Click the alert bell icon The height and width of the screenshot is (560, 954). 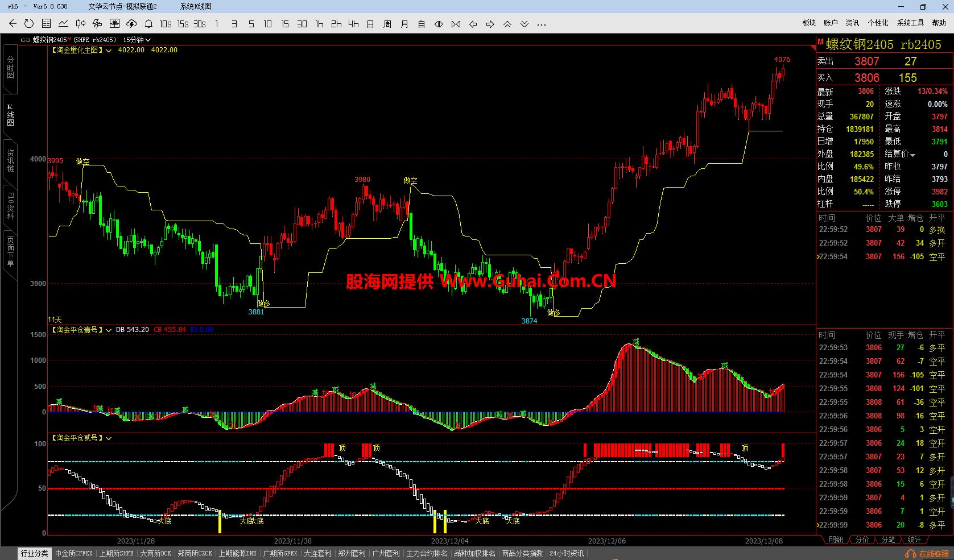coord(148,24)
